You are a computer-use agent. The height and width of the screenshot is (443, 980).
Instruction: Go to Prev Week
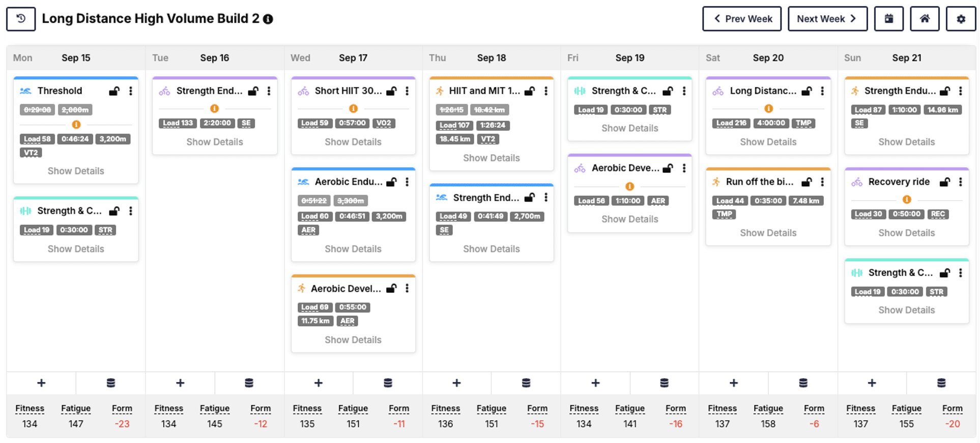[x=742, y=19]
